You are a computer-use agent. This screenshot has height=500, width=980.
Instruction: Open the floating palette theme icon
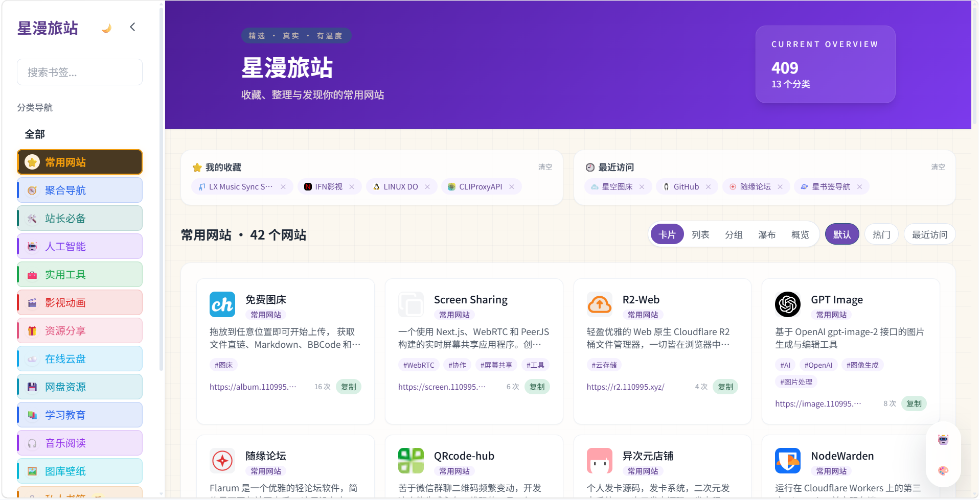coord(943,471)
